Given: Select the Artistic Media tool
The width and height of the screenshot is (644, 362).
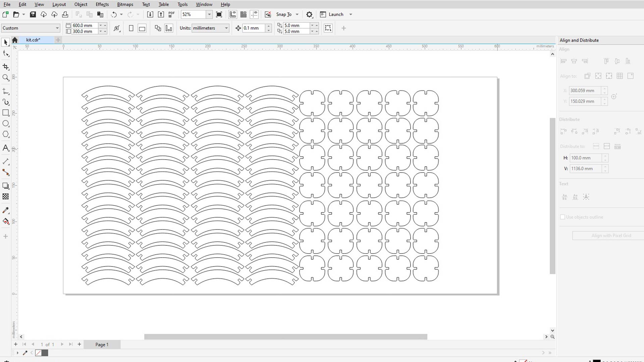Looking at the screenshot, I should (6, 102).
